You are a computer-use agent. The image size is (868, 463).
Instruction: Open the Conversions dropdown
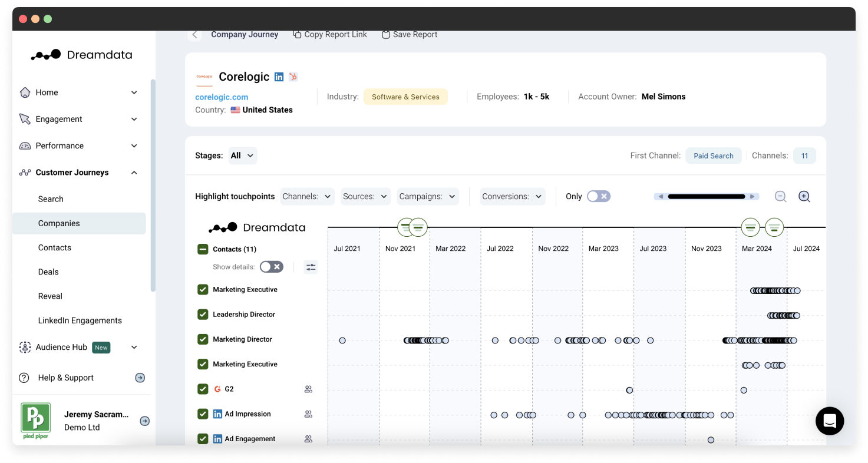(x=513, y=196)
